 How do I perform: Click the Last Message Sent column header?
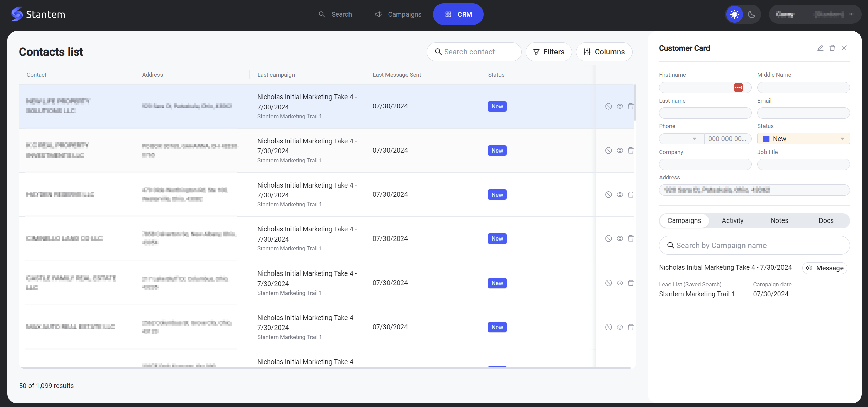[x=397, y=75]
